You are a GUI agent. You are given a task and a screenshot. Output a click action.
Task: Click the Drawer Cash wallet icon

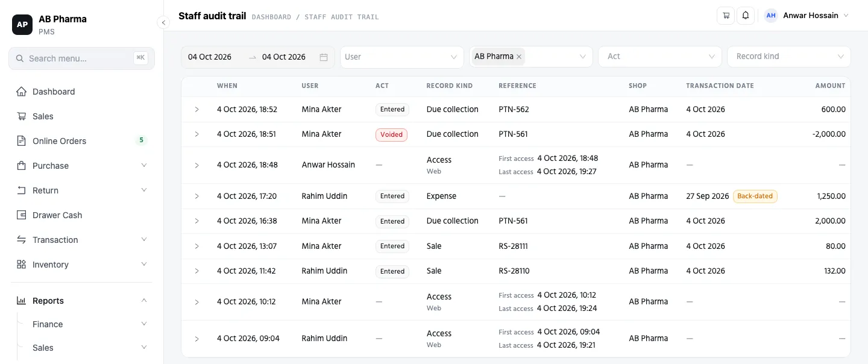pyautogui.click(x=22, y=215)
